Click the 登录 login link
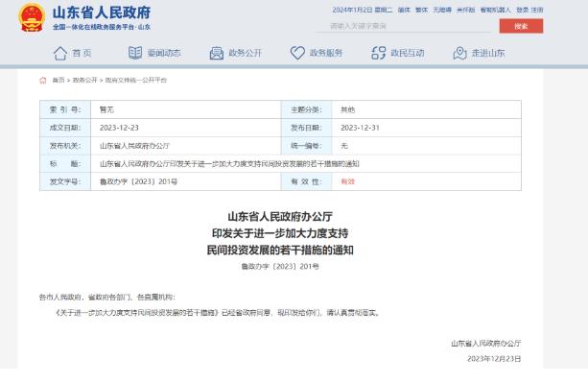This screenshot has height=383, width=588. pos(522,11)
